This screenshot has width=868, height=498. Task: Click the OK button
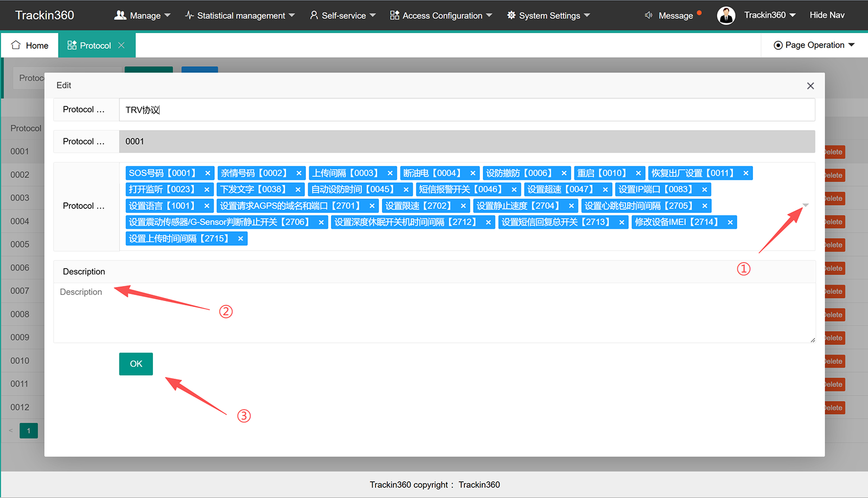pos(136,364)
